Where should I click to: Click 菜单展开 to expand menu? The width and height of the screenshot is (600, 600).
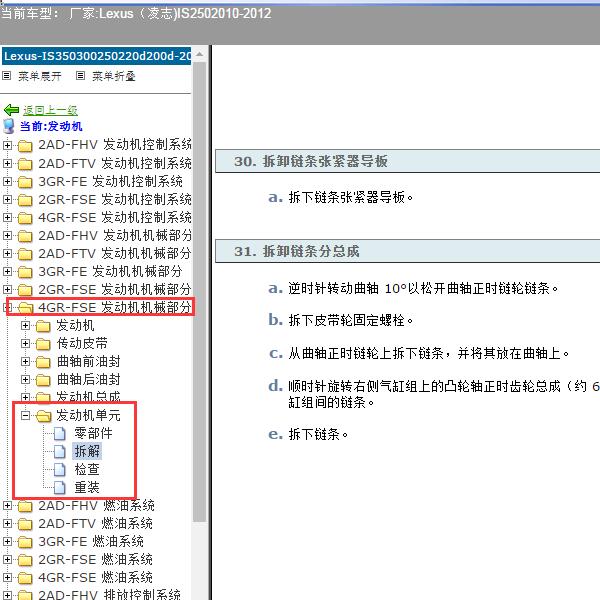(40, 76)
